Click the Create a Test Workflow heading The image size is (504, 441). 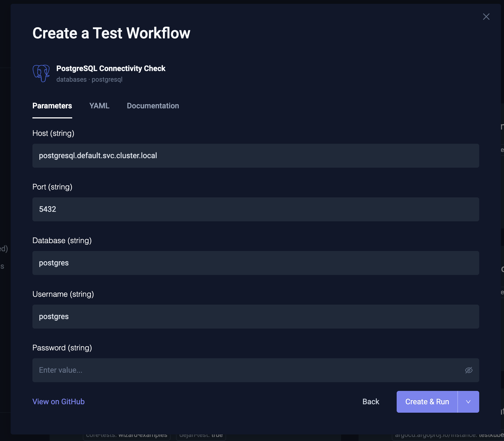(x=111, y=33)
